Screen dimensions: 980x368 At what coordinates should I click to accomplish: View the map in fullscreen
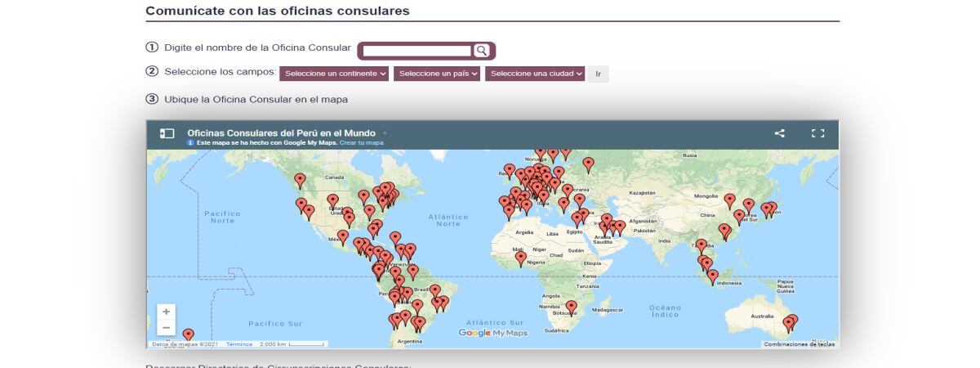(817, 133)
